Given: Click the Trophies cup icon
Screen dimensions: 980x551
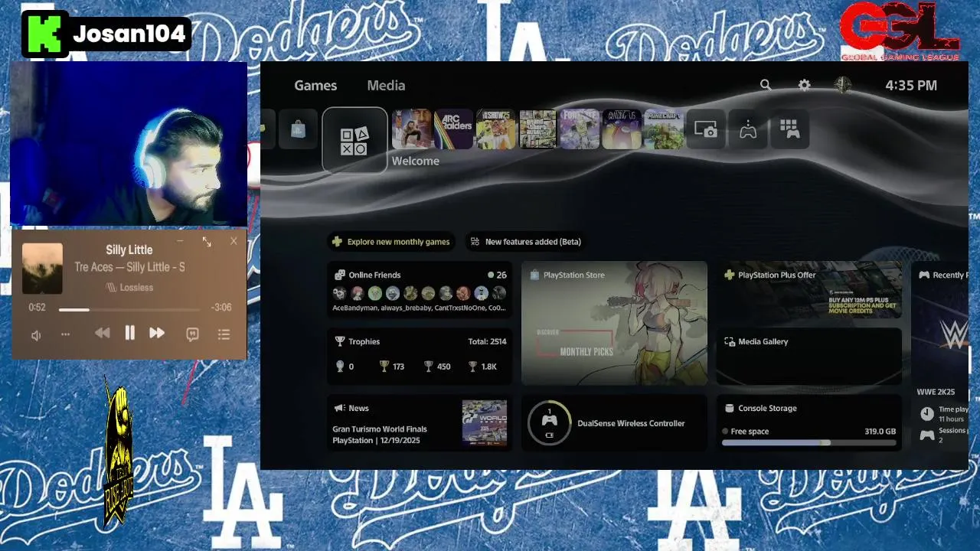Looking at the screenshot, I should point(340,341).
